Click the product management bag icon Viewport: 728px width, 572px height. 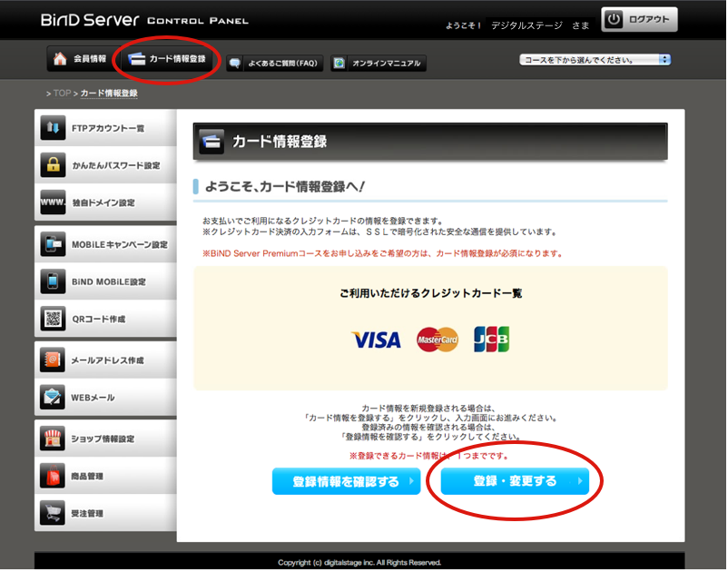tap(53, 476)
